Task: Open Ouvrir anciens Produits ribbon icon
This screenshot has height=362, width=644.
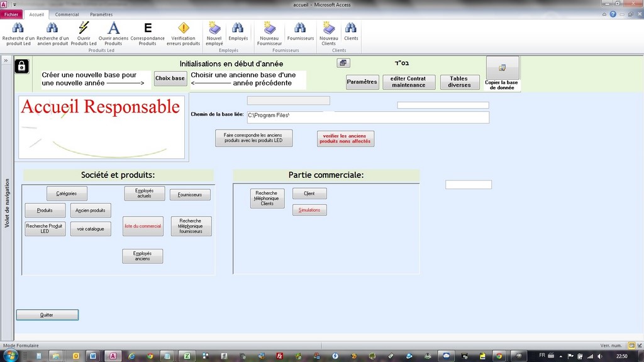Action: 113,28
